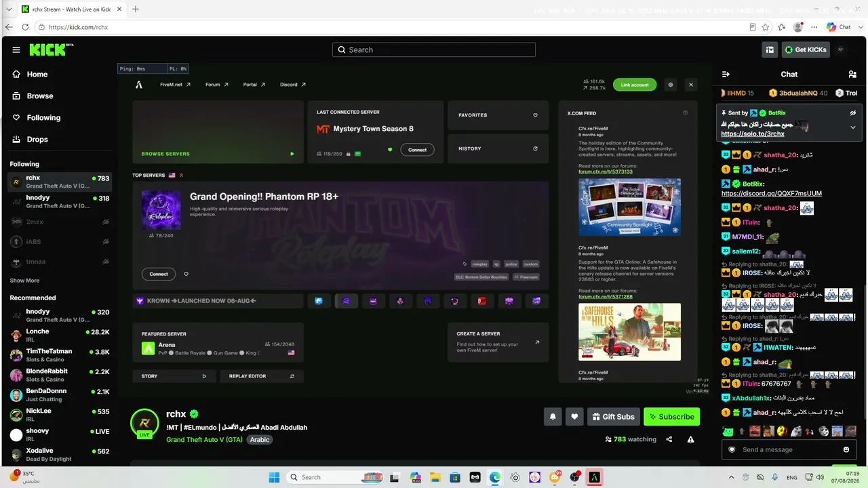This screenshot has width=868, height=488.
Task: Open the hnodyy channel under Following
Action: point(58,202)
